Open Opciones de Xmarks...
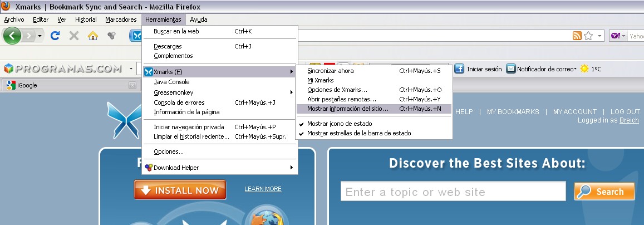 [374, 90]
